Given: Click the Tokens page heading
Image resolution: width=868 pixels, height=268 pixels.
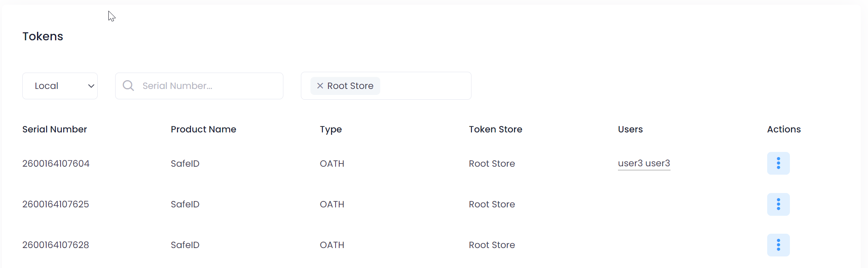Looking at the screenshot, I should tap(43, 36).
